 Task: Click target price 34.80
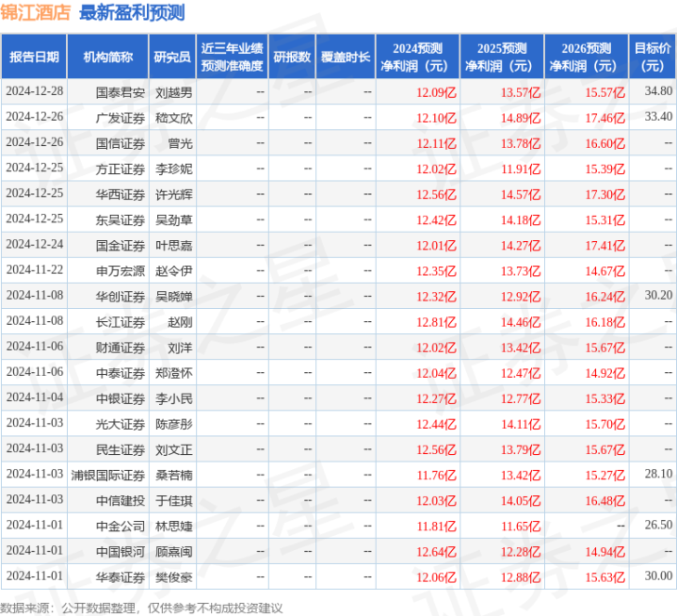click(x=658, y=91)
